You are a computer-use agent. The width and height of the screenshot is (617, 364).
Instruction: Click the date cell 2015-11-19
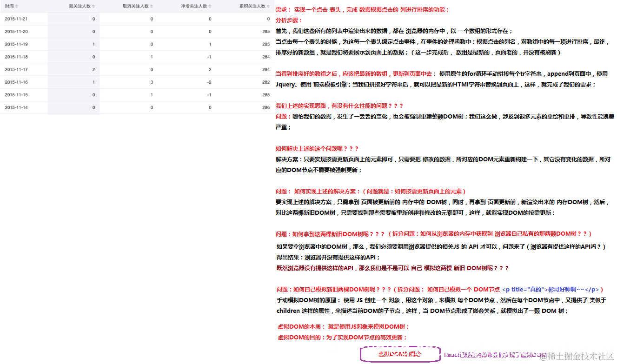(x=16, y=44)
